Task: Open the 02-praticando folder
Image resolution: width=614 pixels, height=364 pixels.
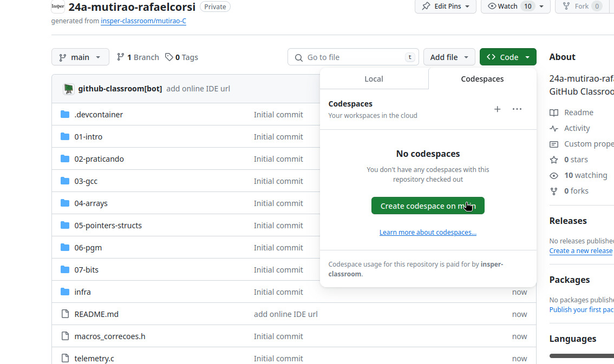Action: coord(99,158)
